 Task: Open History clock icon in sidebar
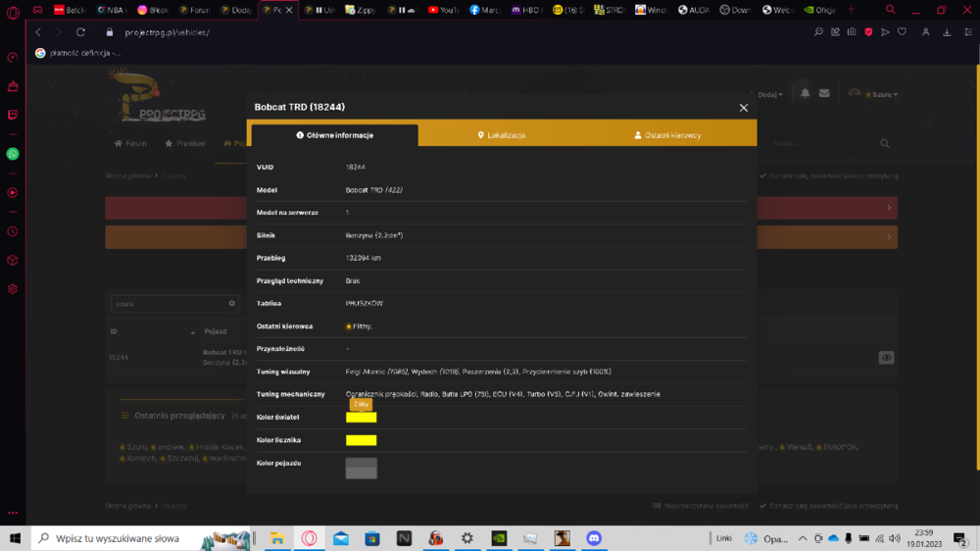13,232
